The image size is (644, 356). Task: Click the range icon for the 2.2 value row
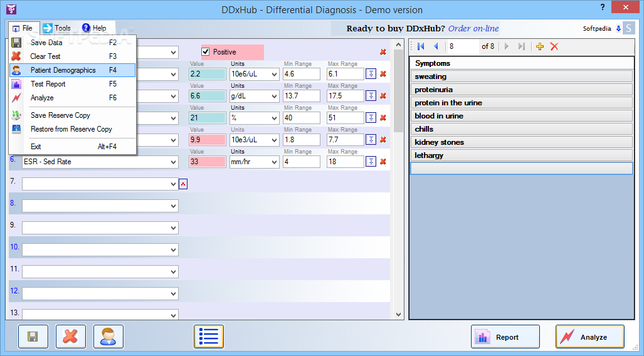371,74
